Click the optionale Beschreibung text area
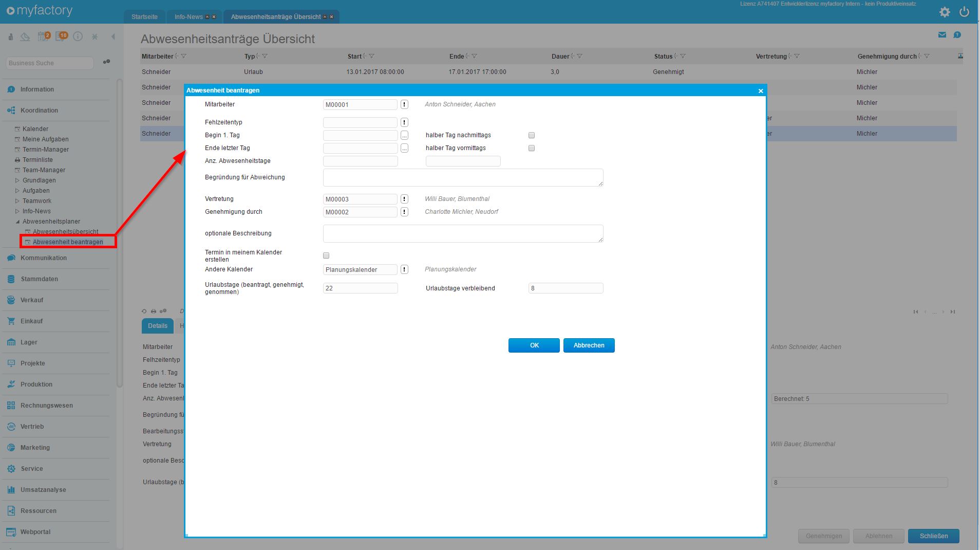Image resolution: width=980 pixels, height=550 pixels. coord(463,233)
